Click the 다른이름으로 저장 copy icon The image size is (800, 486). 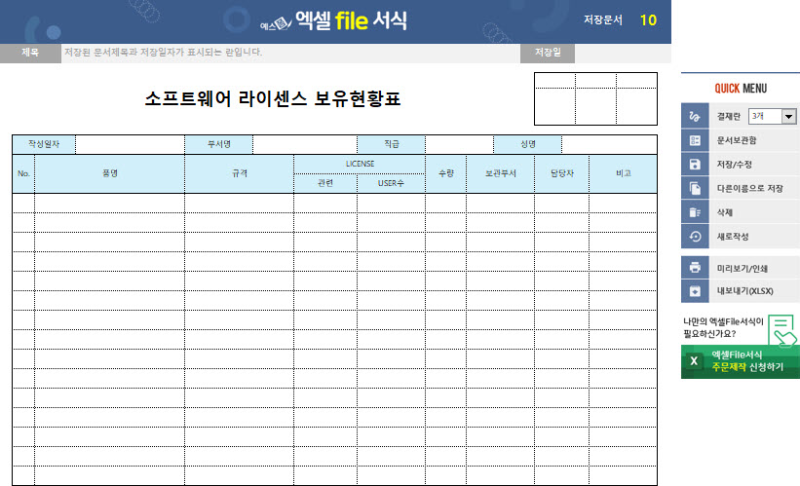(x=694, y=188)
